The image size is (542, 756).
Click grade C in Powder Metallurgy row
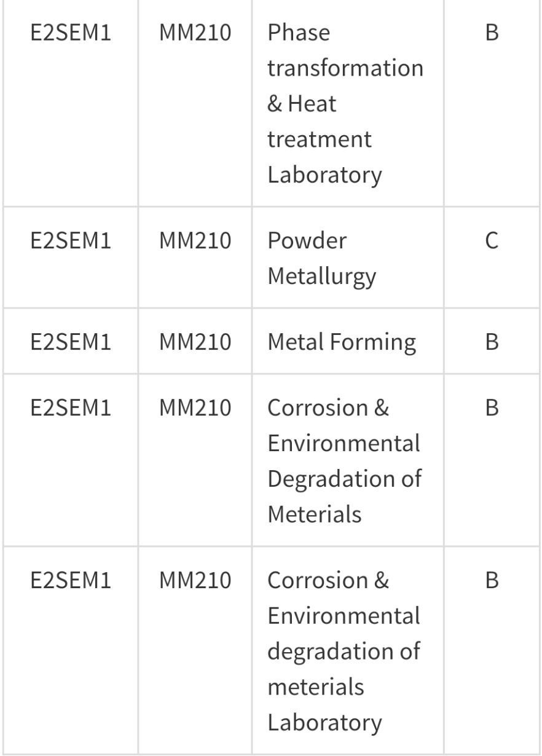pos(492,240)
